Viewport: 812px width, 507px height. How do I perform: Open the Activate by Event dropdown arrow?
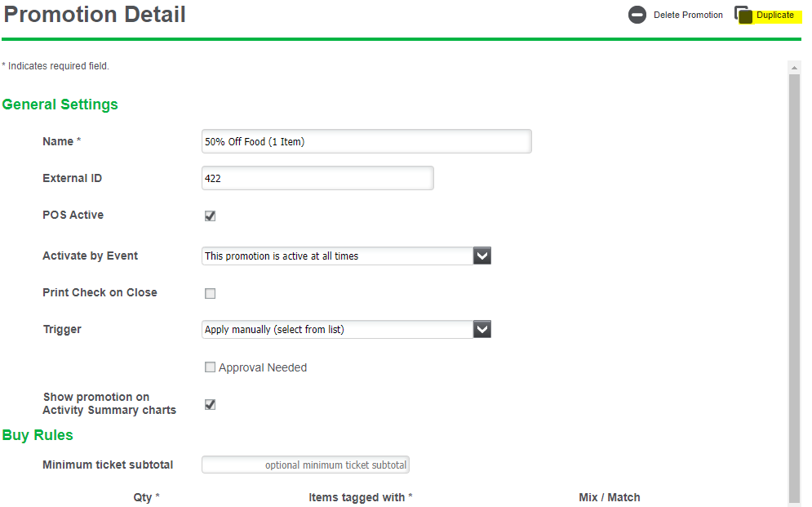482,256
